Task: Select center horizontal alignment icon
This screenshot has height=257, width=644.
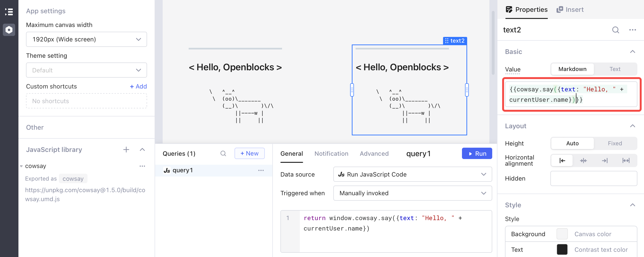Action: tap(583, 161)
